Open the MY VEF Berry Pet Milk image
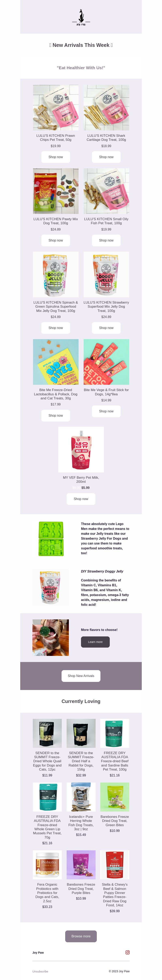Viewport: 162px width, 980px height. click(81, 449)
